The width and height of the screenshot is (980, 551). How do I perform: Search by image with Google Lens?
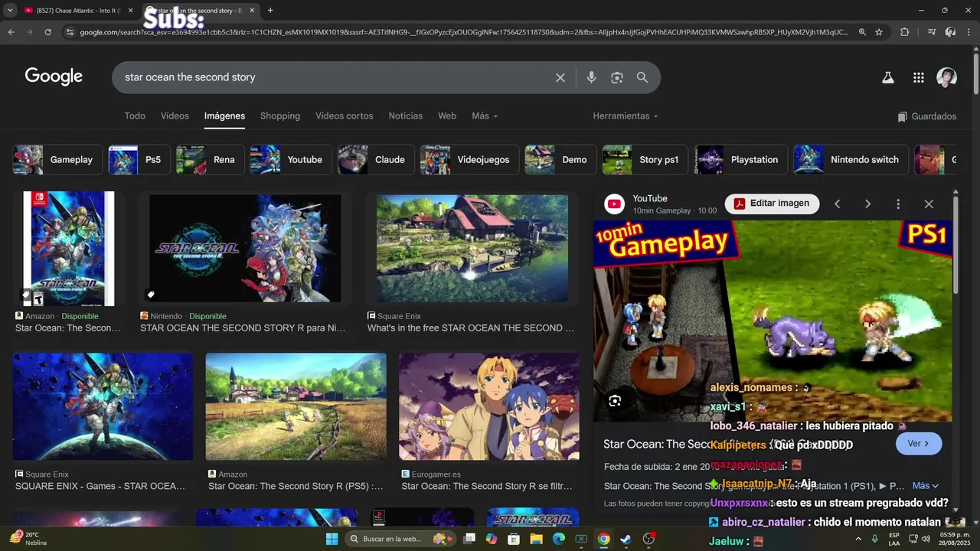[x=617, y=77]
